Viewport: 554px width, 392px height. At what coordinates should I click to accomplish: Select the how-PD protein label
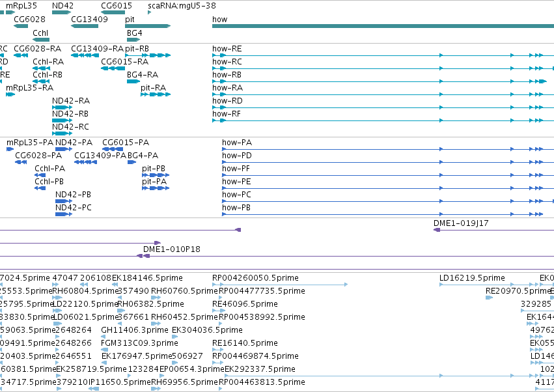pyautogui.click(x=237, y=156)
